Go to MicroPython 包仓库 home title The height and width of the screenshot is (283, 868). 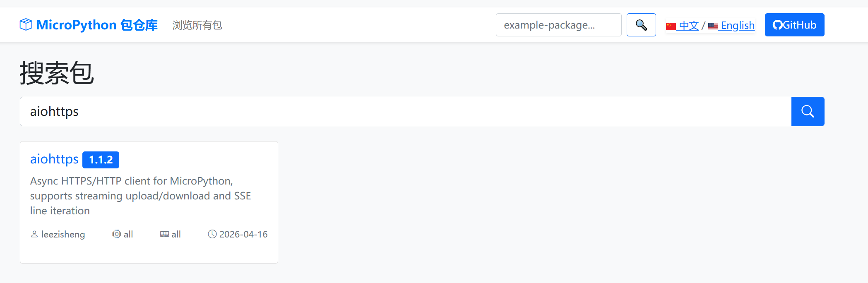[x=97, y=25]
